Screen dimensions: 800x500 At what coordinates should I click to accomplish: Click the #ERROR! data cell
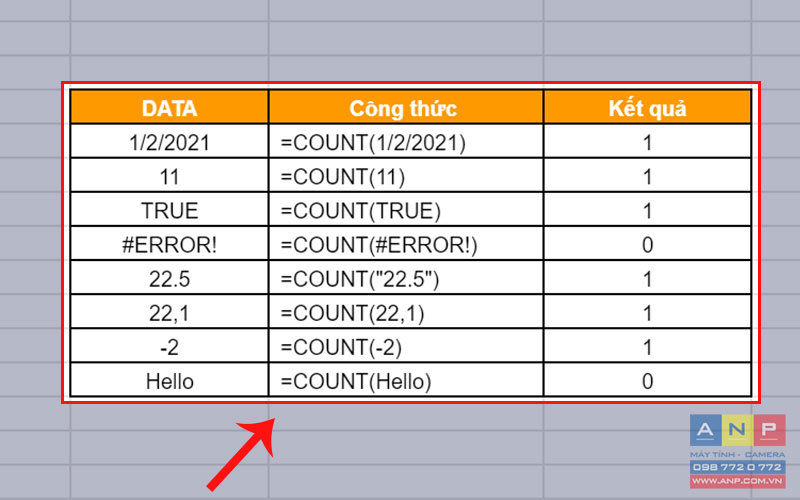(x=169, y=244)
